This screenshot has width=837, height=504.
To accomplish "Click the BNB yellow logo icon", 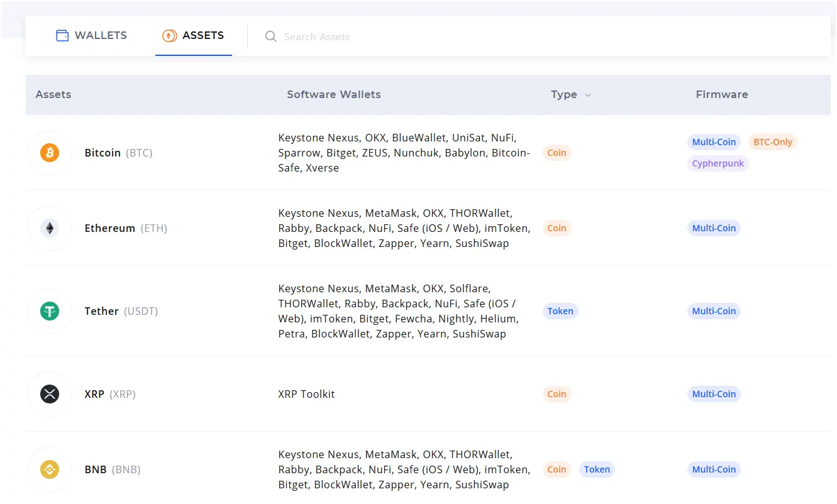I will [50, 469].
